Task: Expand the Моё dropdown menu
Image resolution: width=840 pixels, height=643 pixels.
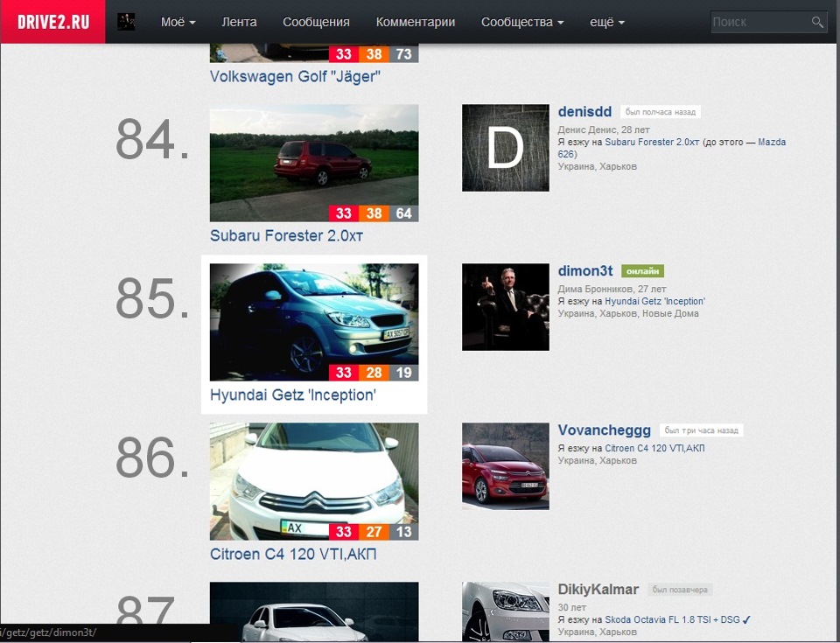Action: tap(178, 22)
